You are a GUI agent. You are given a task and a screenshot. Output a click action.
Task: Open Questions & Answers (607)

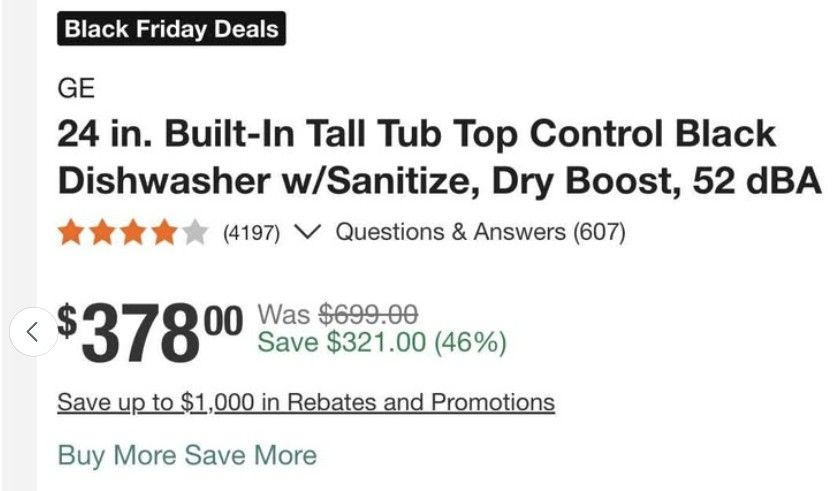point(480,233)
